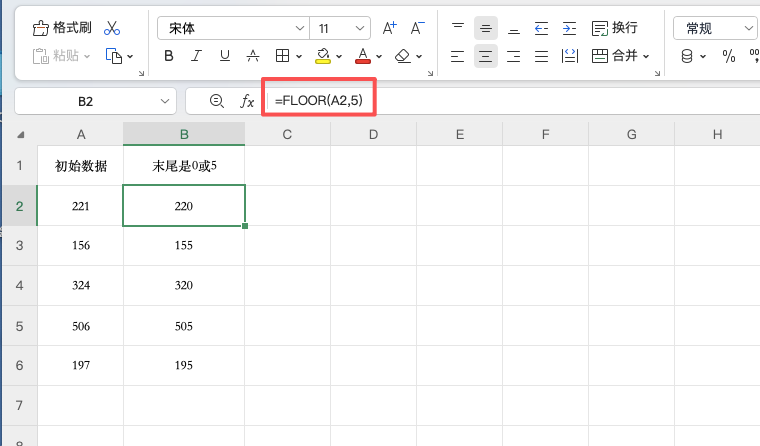Click the wrap text (换行) button

615,28
